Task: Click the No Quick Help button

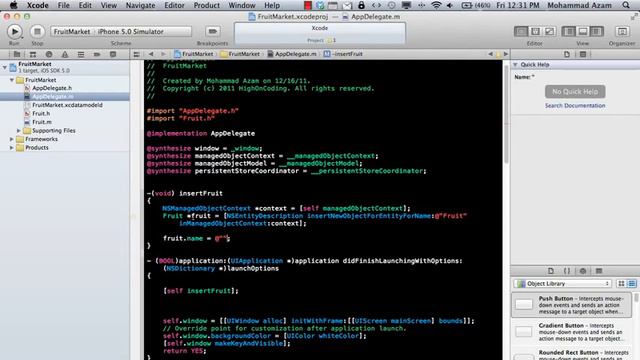Action: click(x=575, y=91)
